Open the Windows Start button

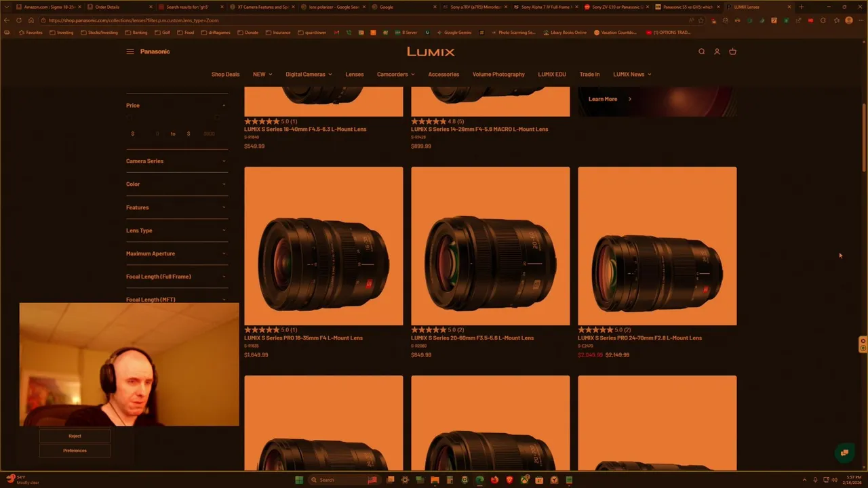(x=299, y=480)
